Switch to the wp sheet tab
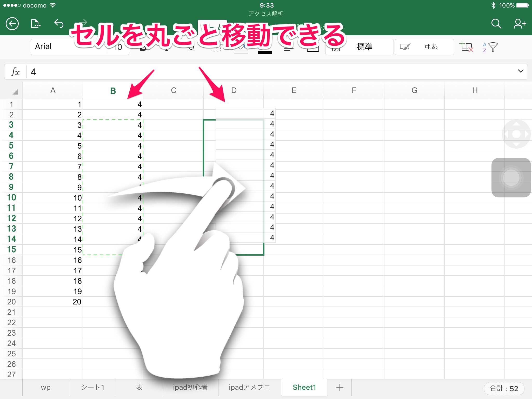The image size is (532, 399). 46,387
